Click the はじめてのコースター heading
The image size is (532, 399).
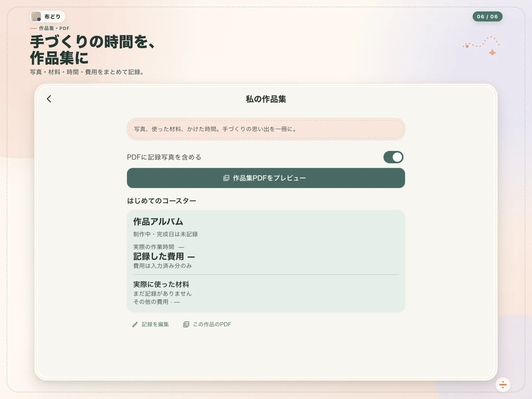[161, 201]
